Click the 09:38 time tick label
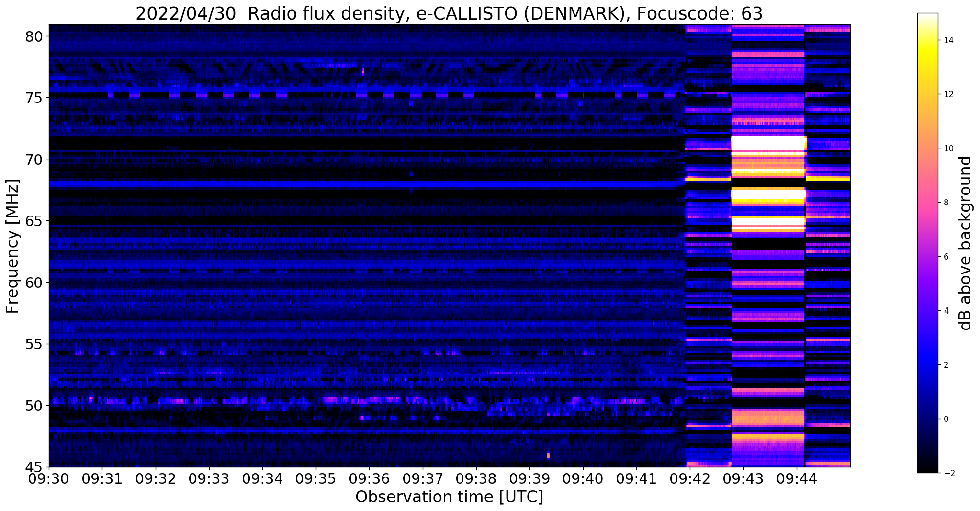The image size is (980, 511). coord(476,478)
